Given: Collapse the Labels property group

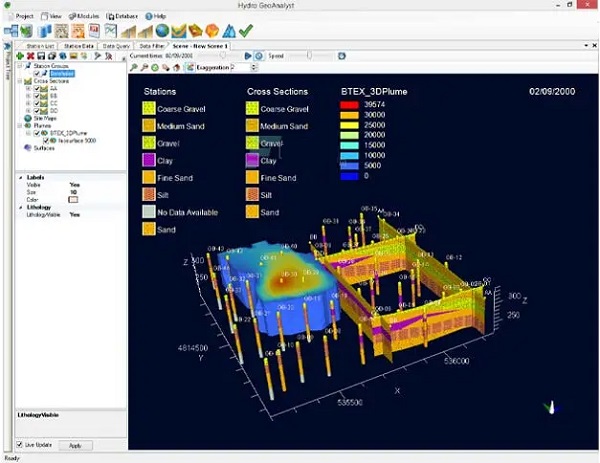Looking at the screenshot, I should 20,177.
